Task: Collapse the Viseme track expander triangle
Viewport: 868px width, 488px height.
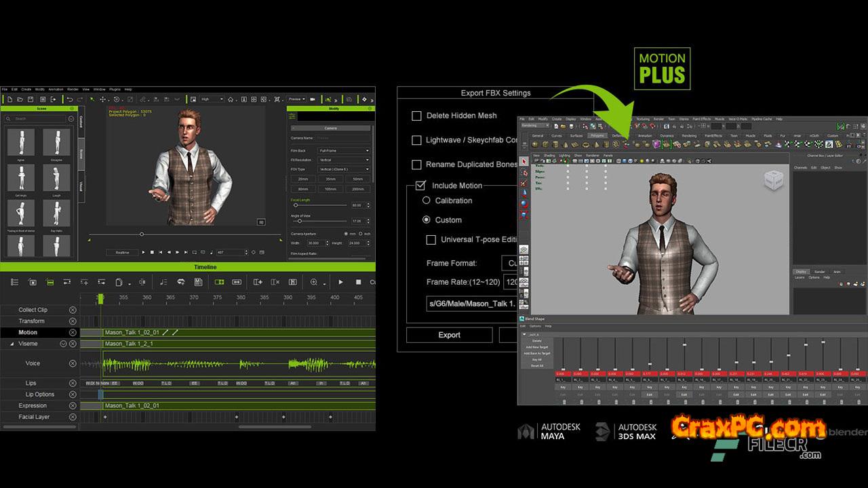Action: tap(12, 344)
